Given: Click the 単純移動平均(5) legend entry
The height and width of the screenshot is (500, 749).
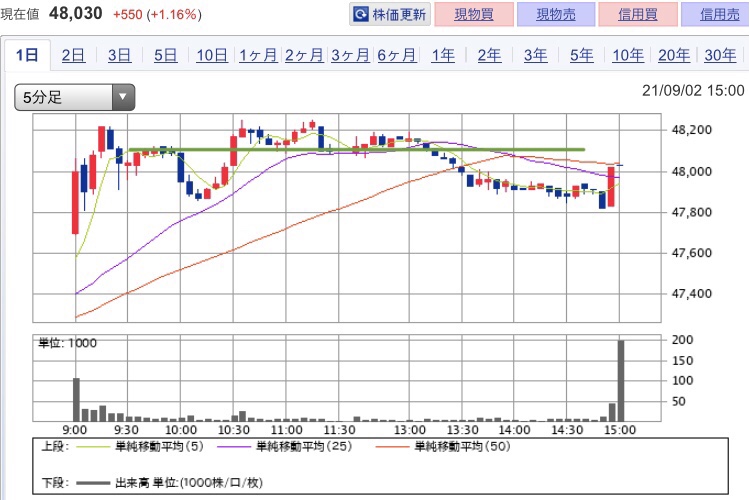Looking at the screenshot, I should tap(140, 447).
